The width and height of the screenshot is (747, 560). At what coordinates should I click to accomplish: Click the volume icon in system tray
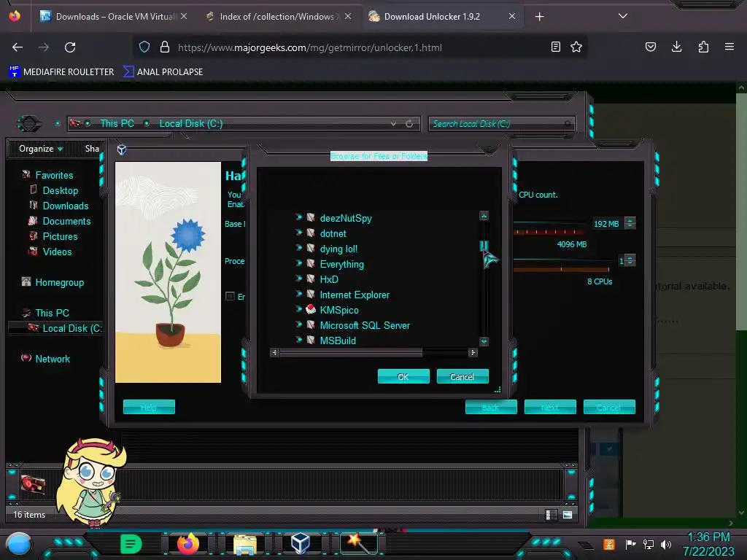coord(666,544)
